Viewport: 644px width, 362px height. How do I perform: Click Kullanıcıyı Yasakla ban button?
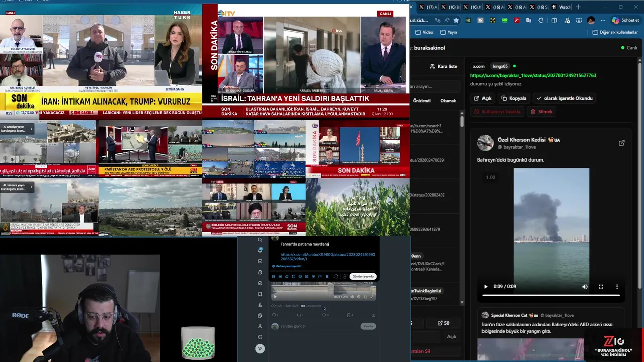pyautogui.click(x=497, y=112)
